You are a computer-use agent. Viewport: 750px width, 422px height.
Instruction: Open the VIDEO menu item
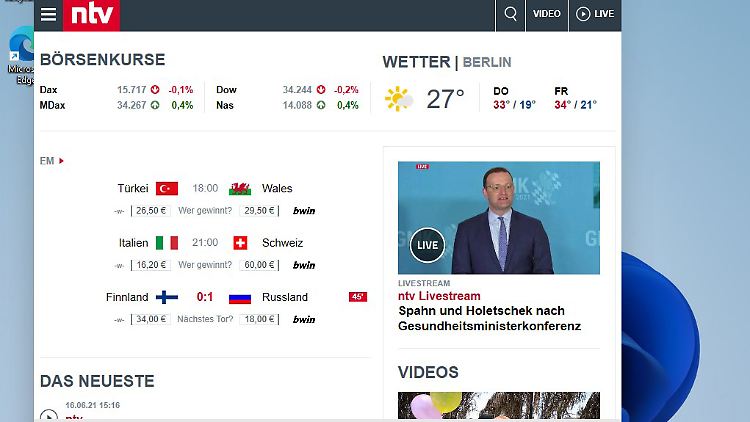546,14
